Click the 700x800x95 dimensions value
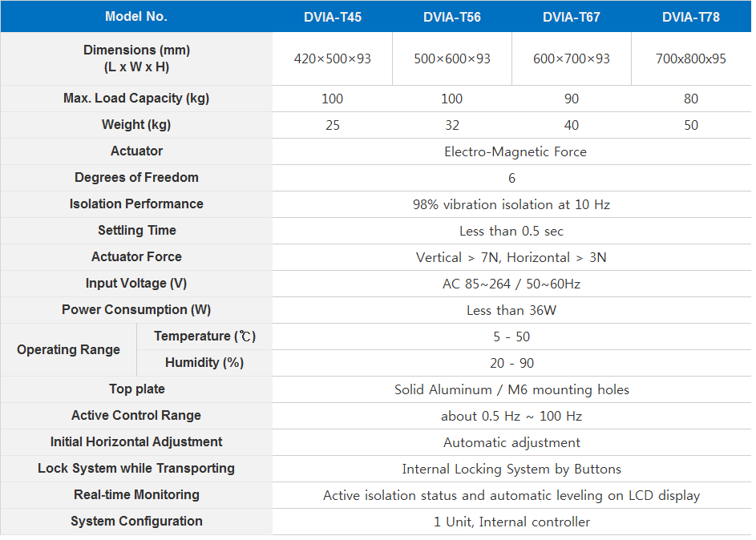The image size is (756, 540). [x=691, y=58]
